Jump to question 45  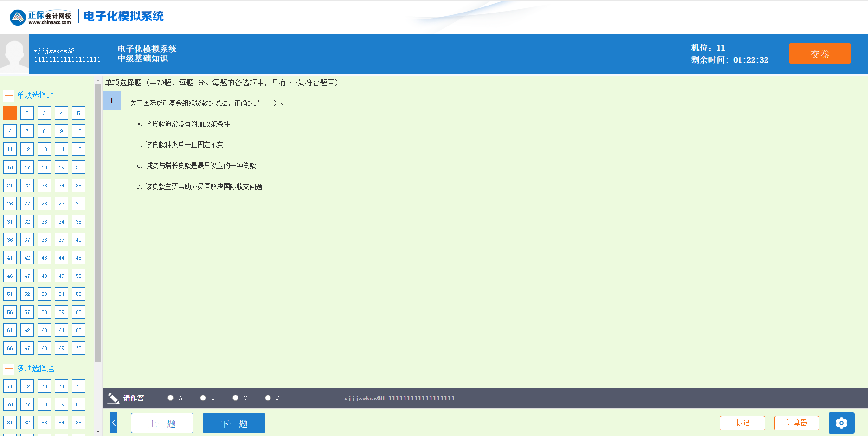(x=78, y=258)
